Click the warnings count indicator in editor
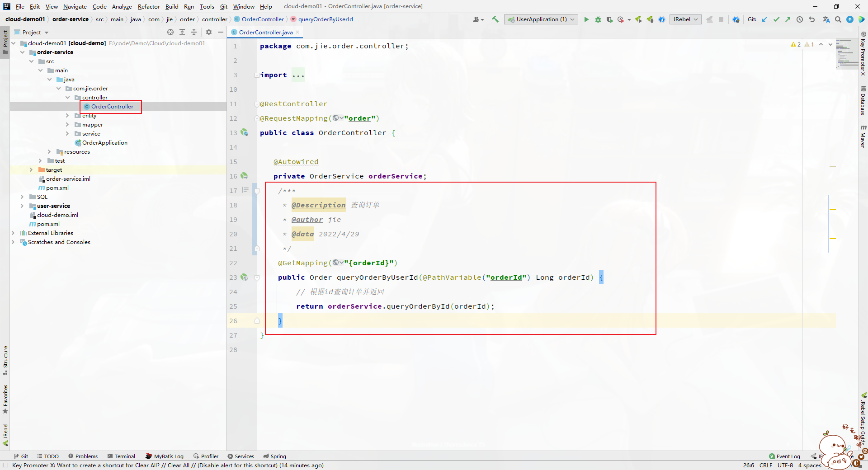Viewport: 868px width, 470px height. click(x=802, y=44)
